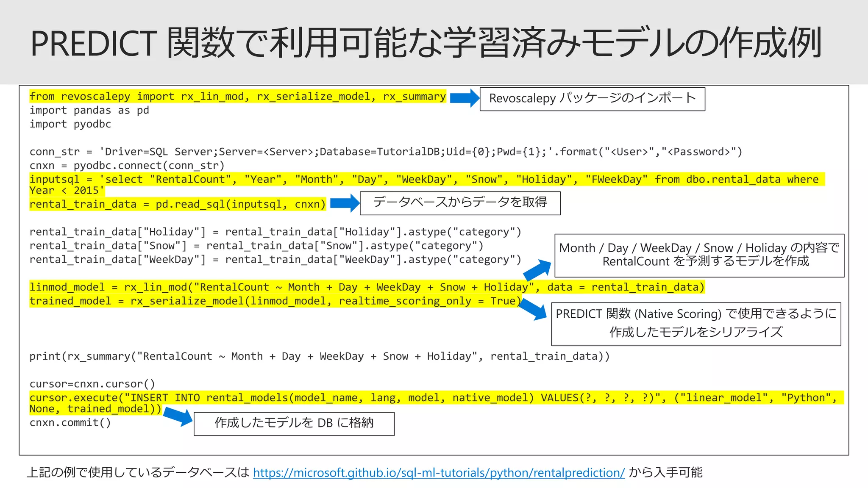Click the '作成したモデルを DB に格納' callout

click(294, 424)
